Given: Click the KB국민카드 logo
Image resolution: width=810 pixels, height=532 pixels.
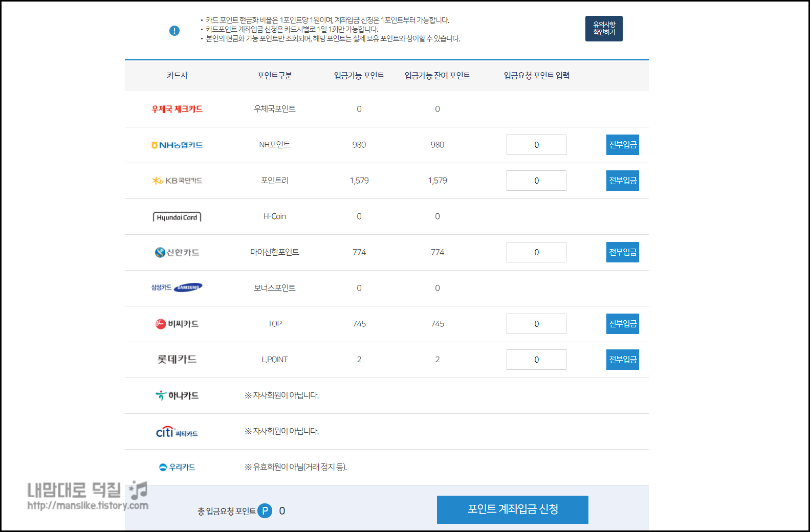Looking at the screenshot, I should click(x=177, y=181).
